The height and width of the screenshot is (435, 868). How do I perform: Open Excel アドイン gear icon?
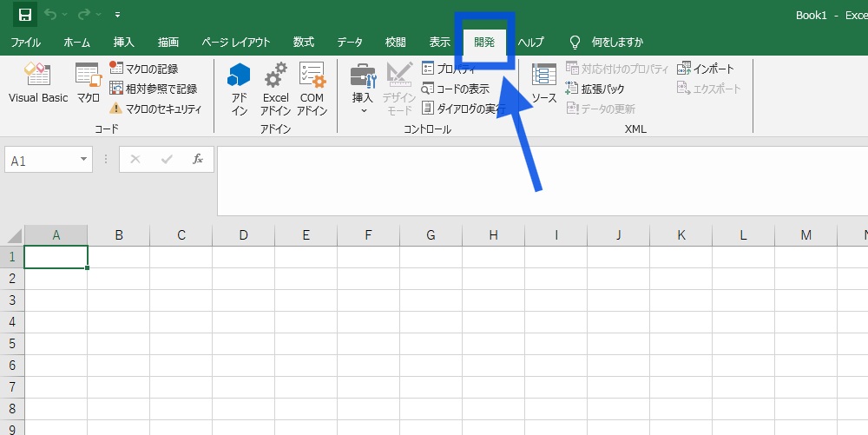tap(275, 84)
